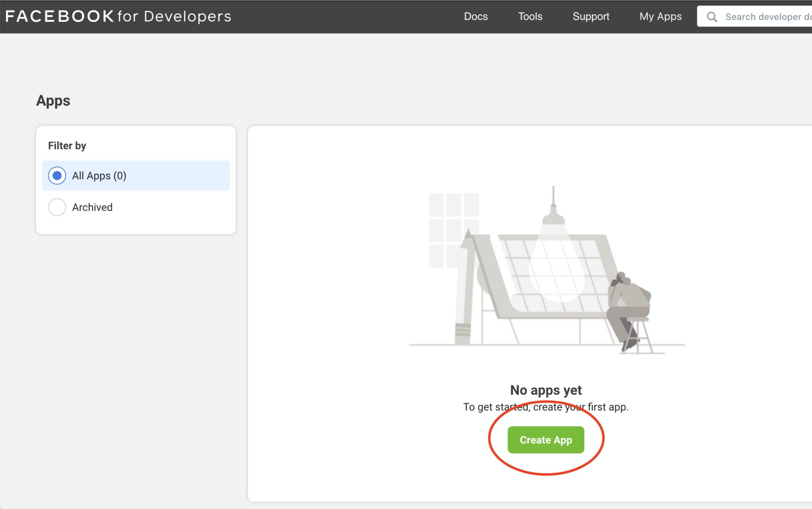The height and width of the screenshot is (509, 812).
Task: Click the Archived filter label
Action: [x=92, y=207]
